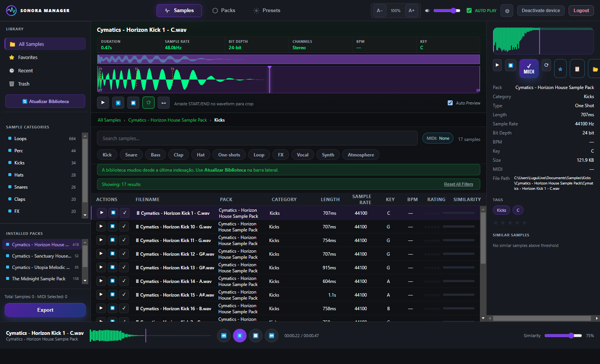This screenshot has height=364, width=600.
Task: Pause playback in bottom player
Action: pyautogui.click(x=240, y=336)
